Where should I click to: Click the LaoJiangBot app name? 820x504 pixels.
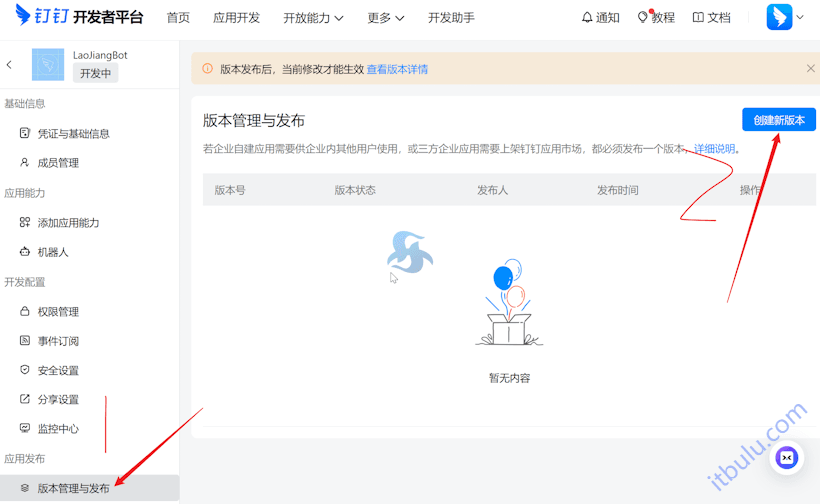pyautogui.click(x=100, y=55)
